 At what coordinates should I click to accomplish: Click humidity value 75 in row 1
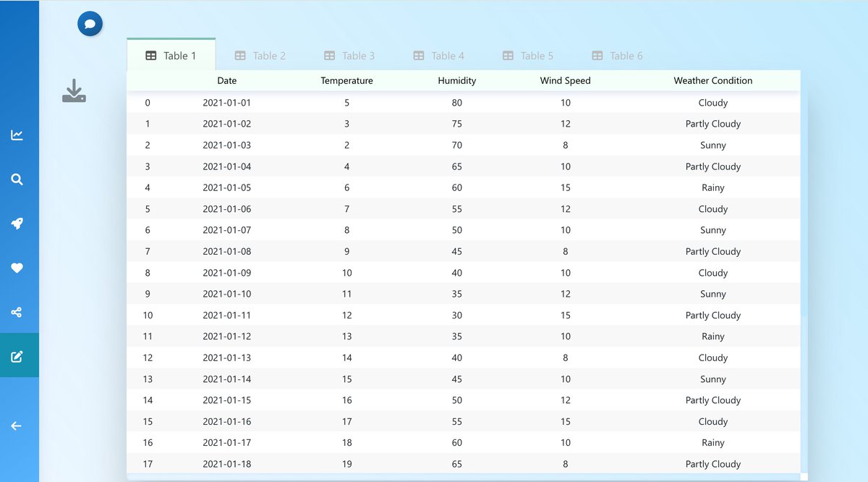click(x=457, y=124)
